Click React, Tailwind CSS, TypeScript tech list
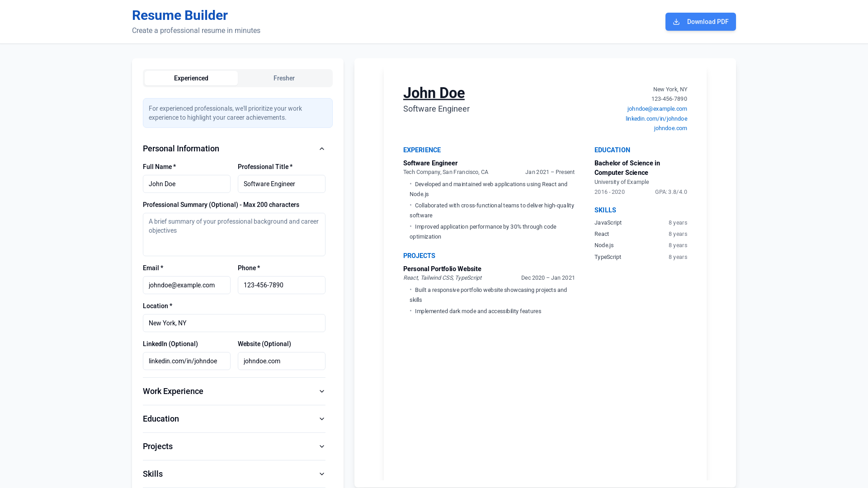 [x=442, y=278]
